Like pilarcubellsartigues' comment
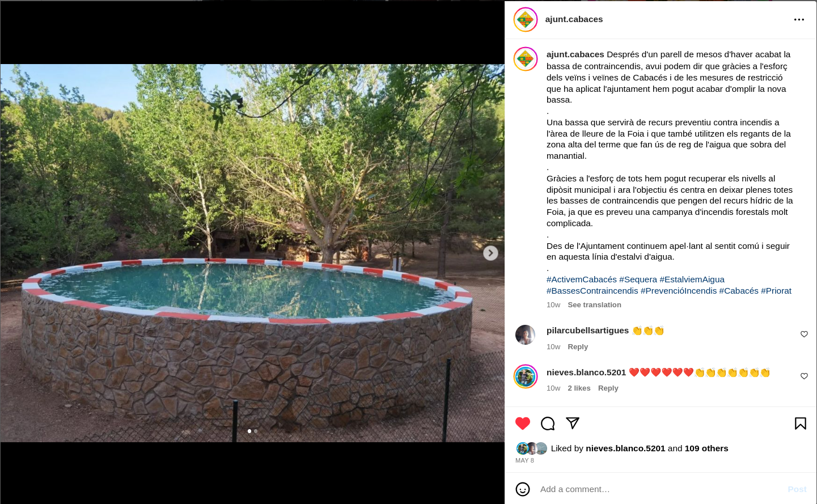This screenshot has width=817, height=504. coord(804,334)
